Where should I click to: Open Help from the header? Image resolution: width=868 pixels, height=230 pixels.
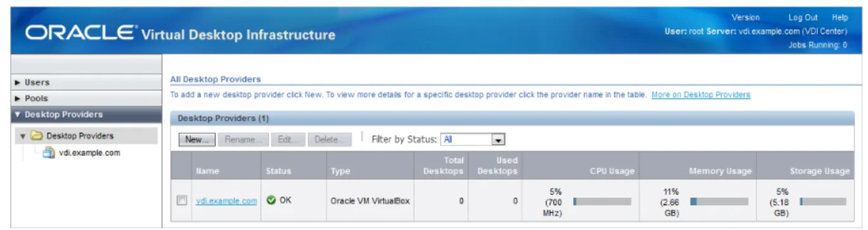839,18
